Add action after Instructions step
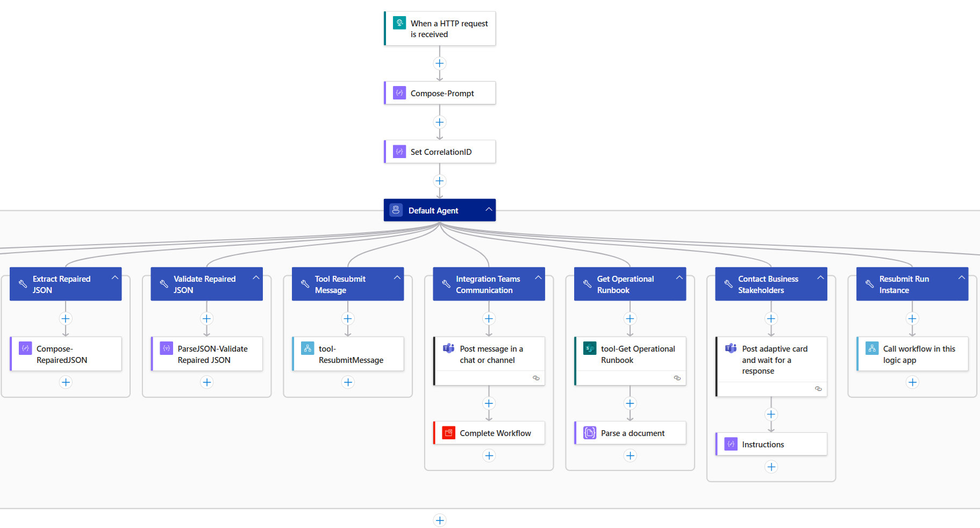 tap(771, 467)
